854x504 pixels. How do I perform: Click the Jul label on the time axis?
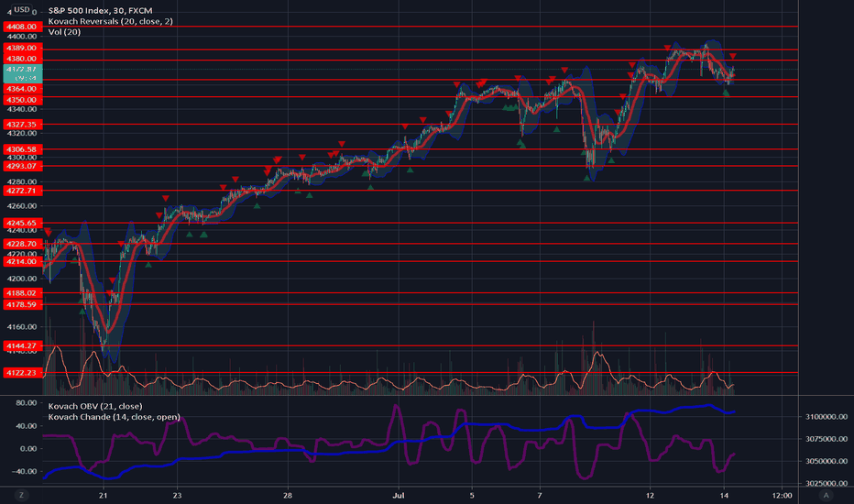click(399, 495)
